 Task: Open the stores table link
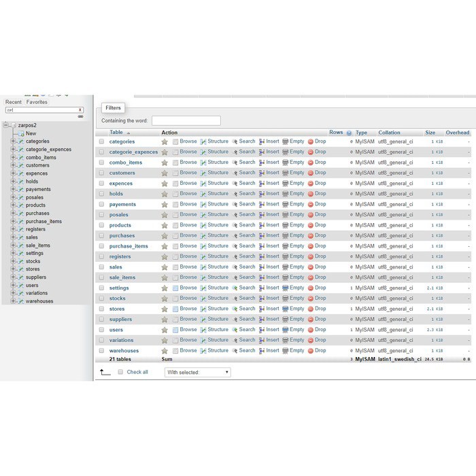(117, 309)
